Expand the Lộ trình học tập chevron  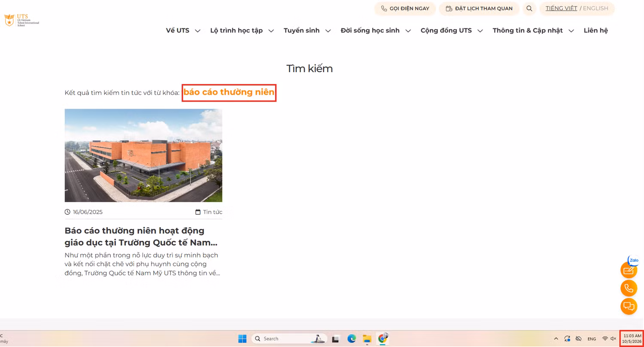[x=271, y=31]
